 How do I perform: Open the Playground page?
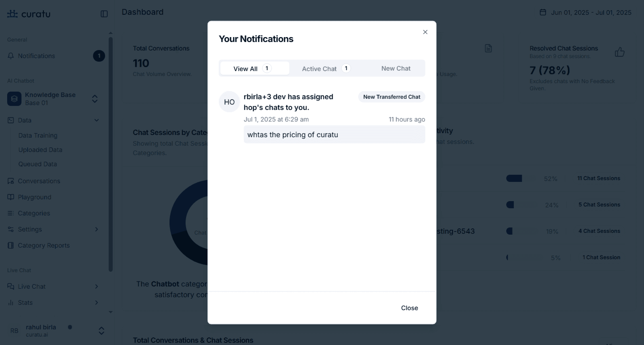point(34,197)
